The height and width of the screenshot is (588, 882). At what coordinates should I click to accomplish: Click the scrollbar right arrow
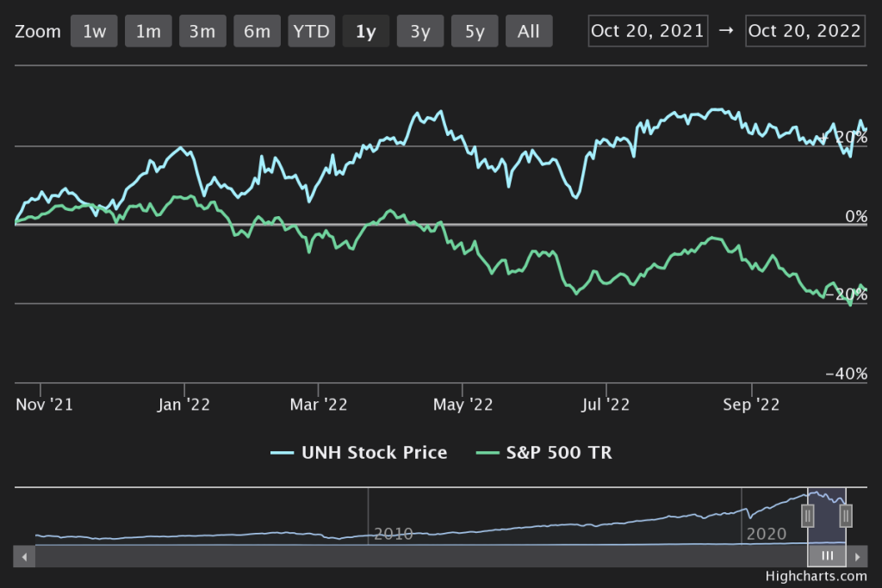pyautogui.click(x=858, y=556)
